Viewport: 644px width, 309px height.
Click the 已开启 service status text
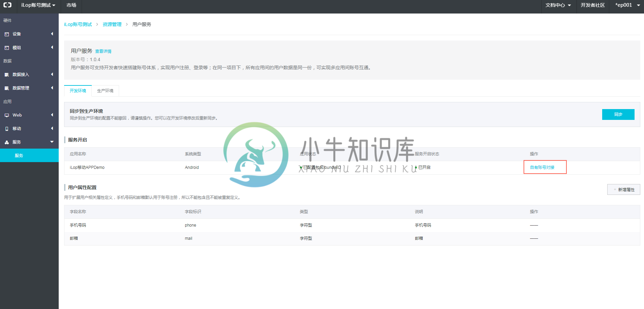coord(424,168)
